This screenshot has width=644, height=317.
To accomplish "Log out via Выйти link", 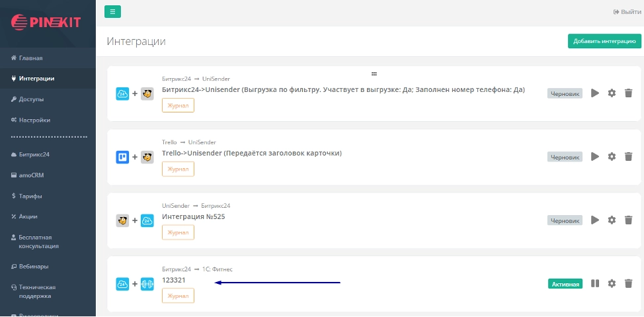I will tap(627, 12).
